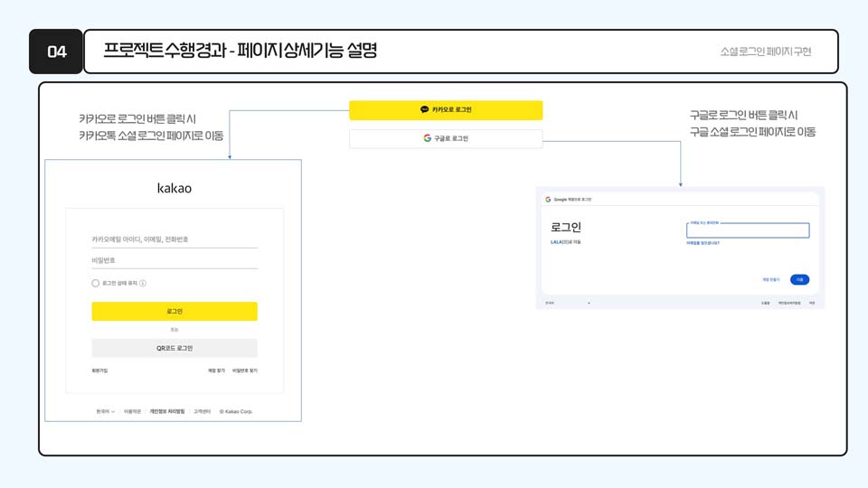
Task: Open the 계정 찾기 link
Action: tap(216, 371)
